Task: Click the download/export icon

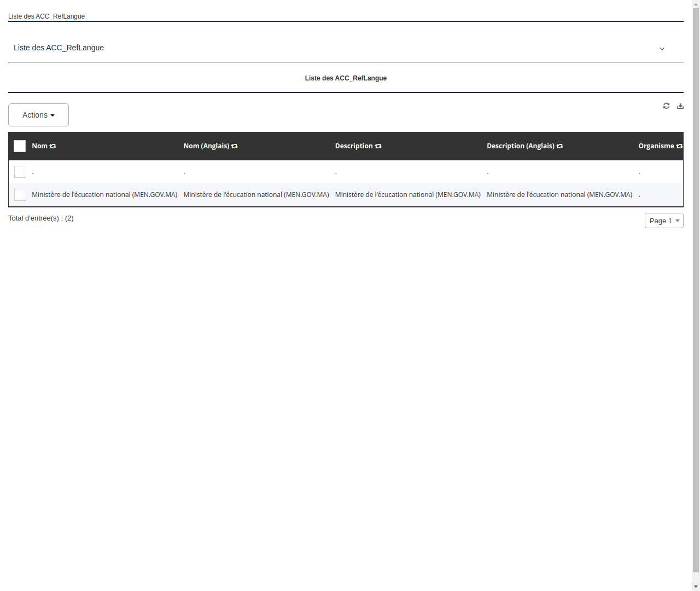Action: tap(680, 106)
